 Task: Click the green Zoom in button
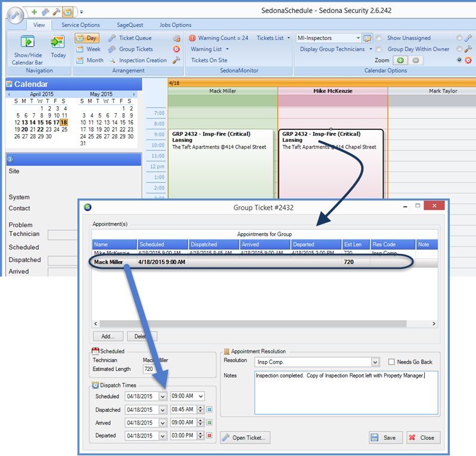click(x=400, y=60)
